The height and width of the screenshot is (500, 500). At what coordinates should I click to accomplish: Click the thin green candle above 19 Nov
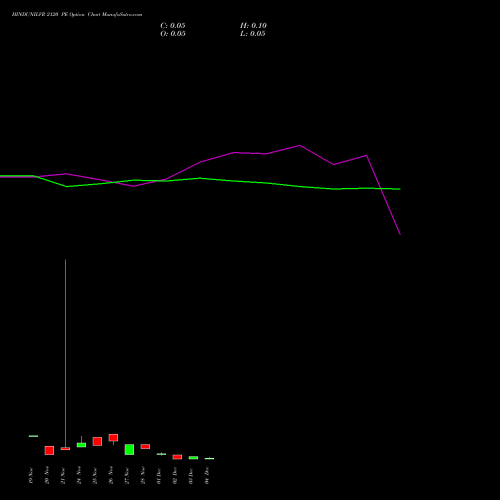pos(33,436)
